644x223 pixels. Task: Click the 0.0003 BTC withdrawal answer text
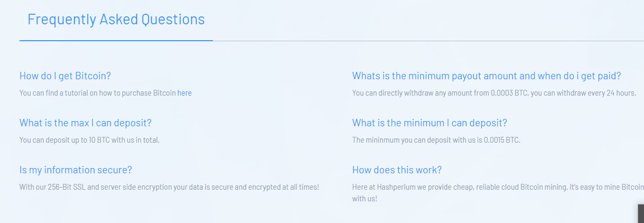[494, 93]
